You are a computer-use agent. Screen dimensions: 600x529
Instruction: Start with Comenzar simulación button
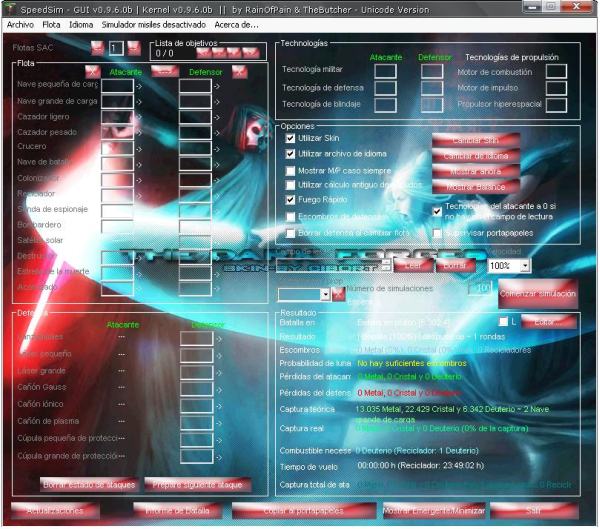click(x=538, y=294)
